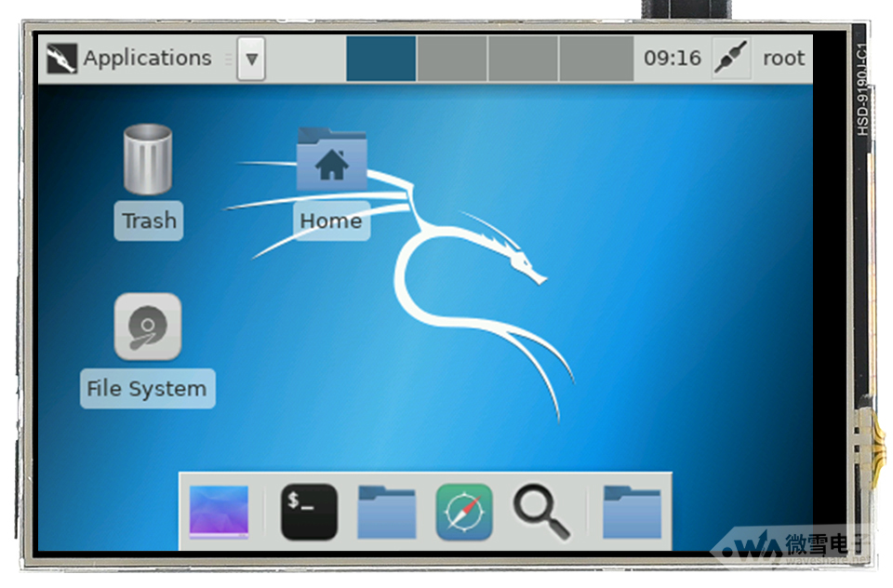Select the Trash can desktop icon
893x588 pixels.
click(x=148, y=159)
